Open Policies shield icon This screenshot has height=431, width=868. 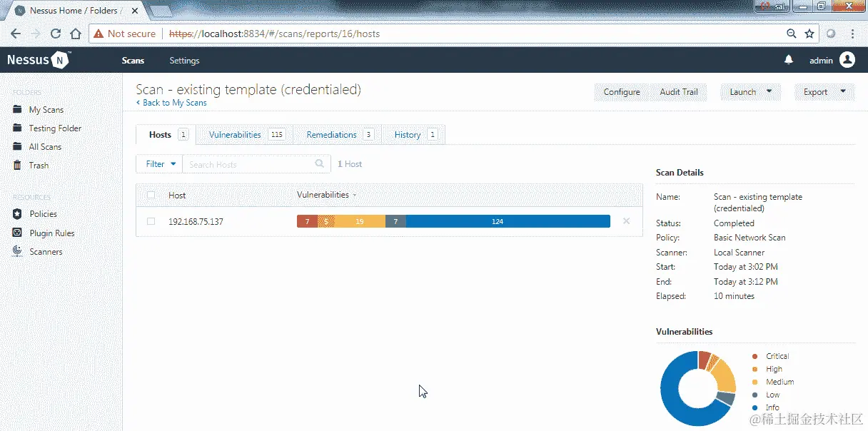pos(17,213)
